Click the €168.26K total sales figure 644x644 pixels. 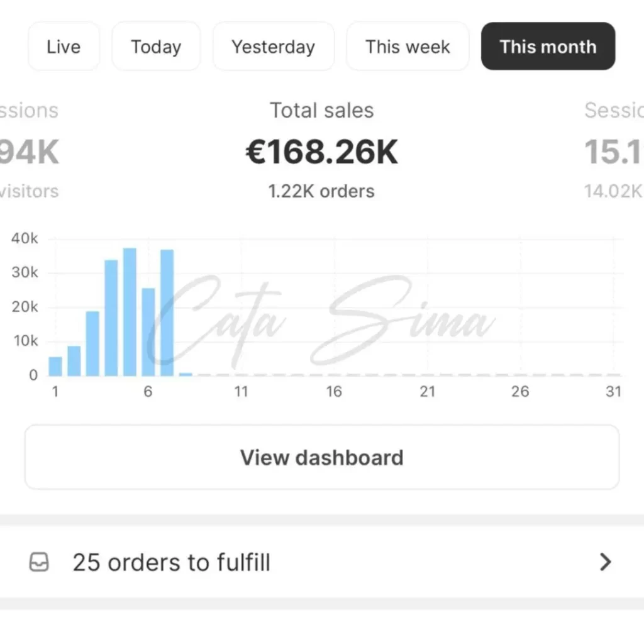[321, 152]
